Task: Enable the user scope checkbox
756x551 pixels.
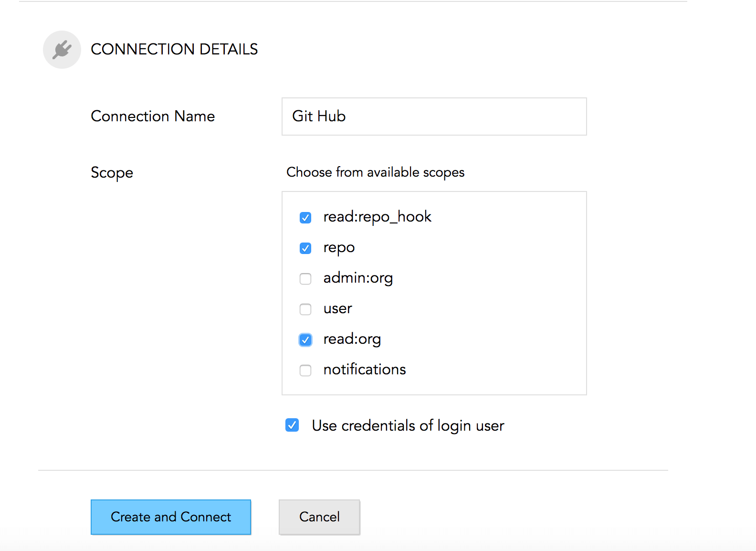Action: click(x=305, y=309)
